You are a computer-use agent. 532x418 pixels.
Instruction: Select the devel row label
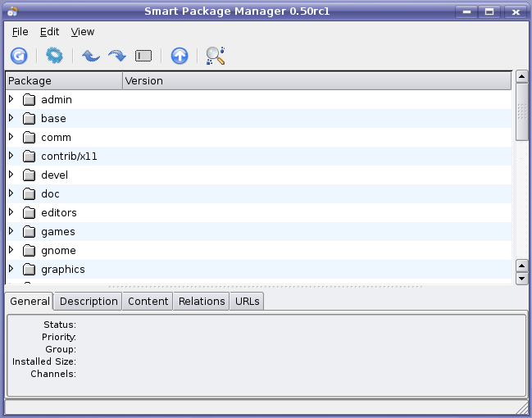pyautogui.click(x=55, y=175)
